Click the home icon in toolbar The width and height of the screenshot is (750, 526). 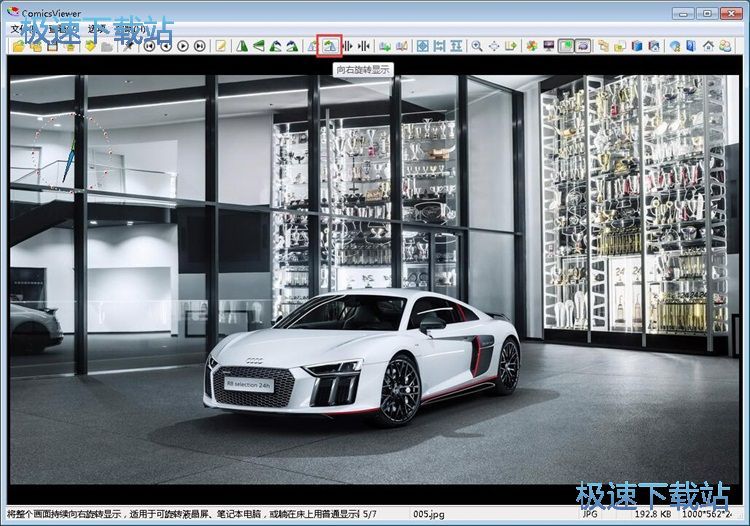[709, 46]
